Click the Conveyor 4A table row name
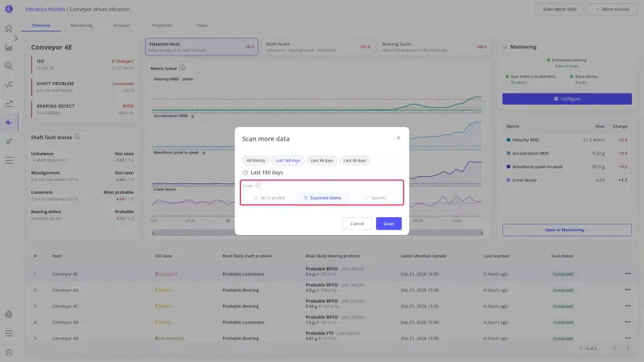This screenshot has height=362, width=644. [65, 290]
